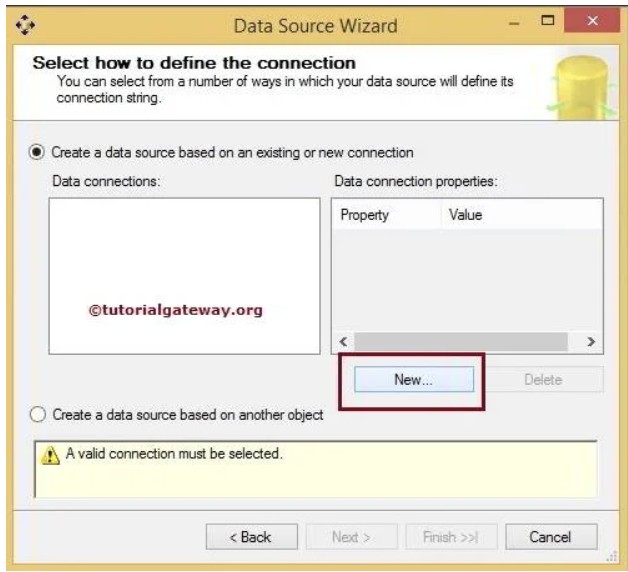Click the disabled Delete button
Viewport: 628px width, 572px height.
pos(543,379)
